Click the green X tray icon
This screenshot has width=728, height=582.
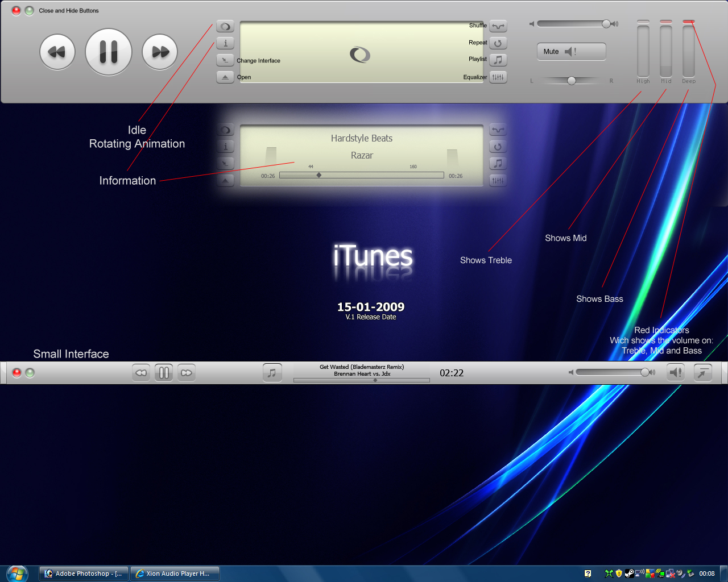(609, 573)
